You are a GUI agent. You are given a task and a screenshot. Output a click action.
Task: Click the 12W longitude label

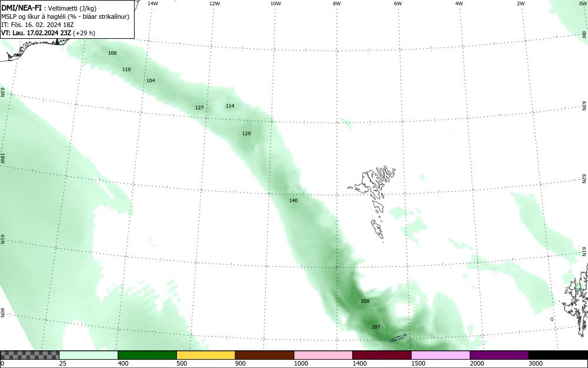(x=214, y=4)
